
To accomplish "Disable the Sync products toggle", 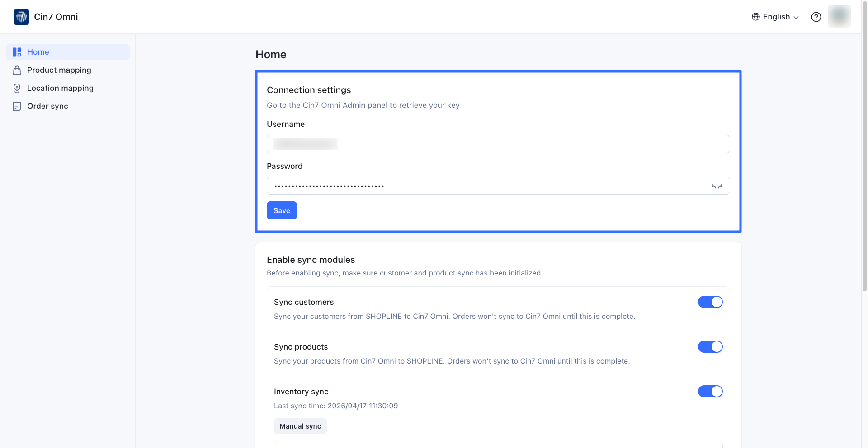I will pos(710,346).
